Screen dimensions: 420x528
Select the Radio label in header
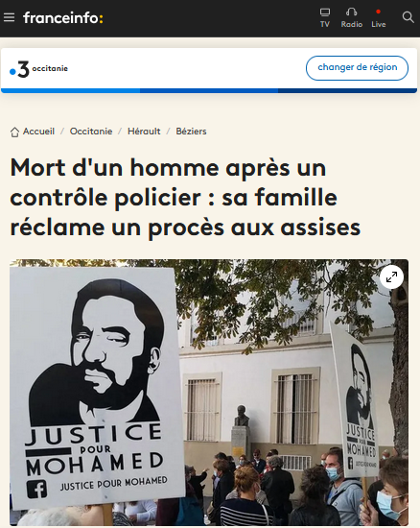coord(352,24)
